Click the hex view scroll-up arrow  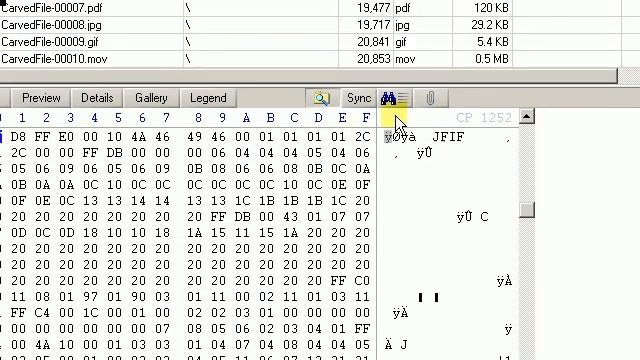(x=527, y=117)
